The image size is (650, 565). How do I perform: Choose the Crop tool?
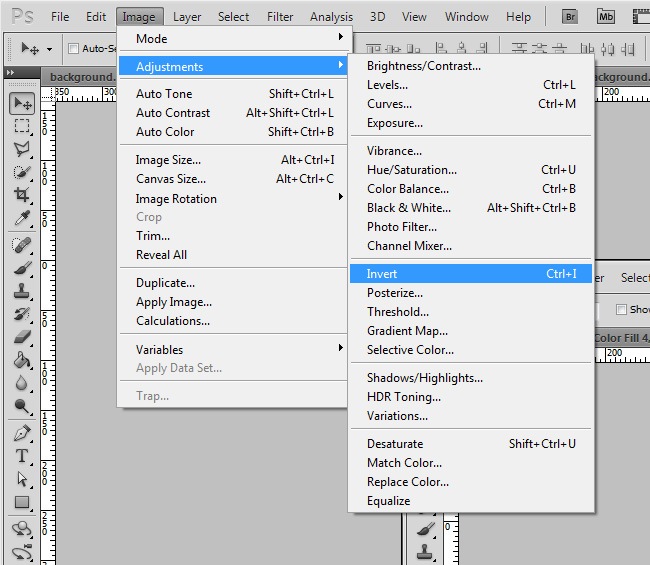tap(22, 195)
